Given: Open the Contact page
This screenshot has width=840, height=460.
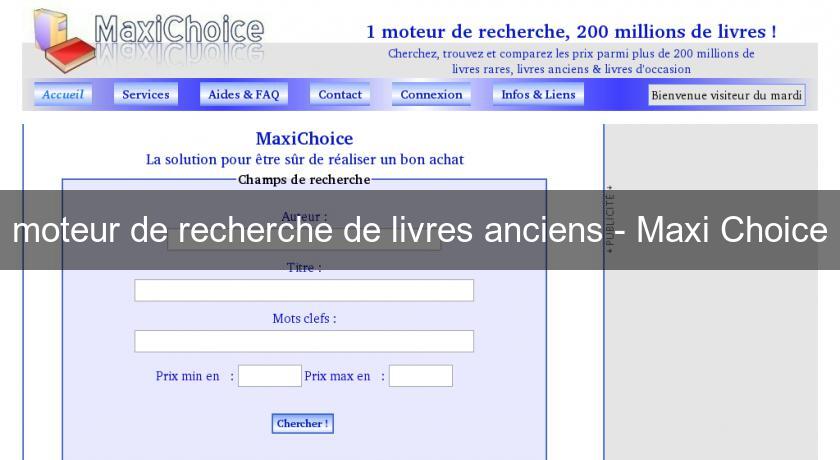Looking at the screenshot, I should point(340,95).
